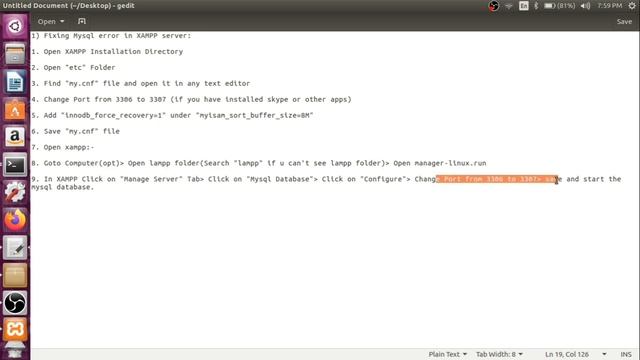Click the highlighted selected text in line nine

pos(497,179)
